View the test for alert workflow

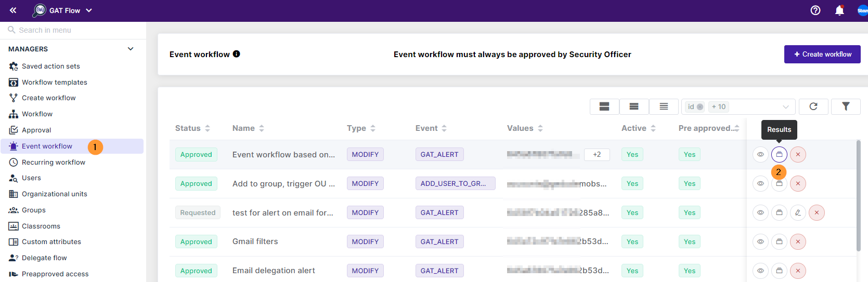coord(760,212)
